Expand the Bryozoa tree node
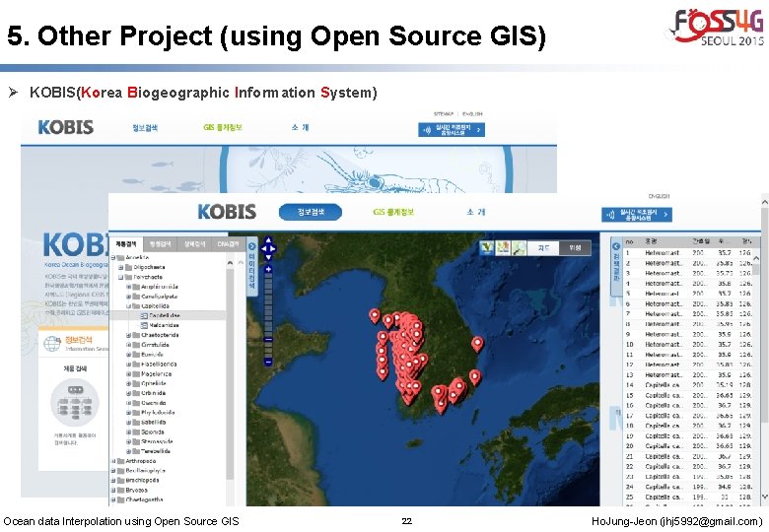 tap(113, 490)
